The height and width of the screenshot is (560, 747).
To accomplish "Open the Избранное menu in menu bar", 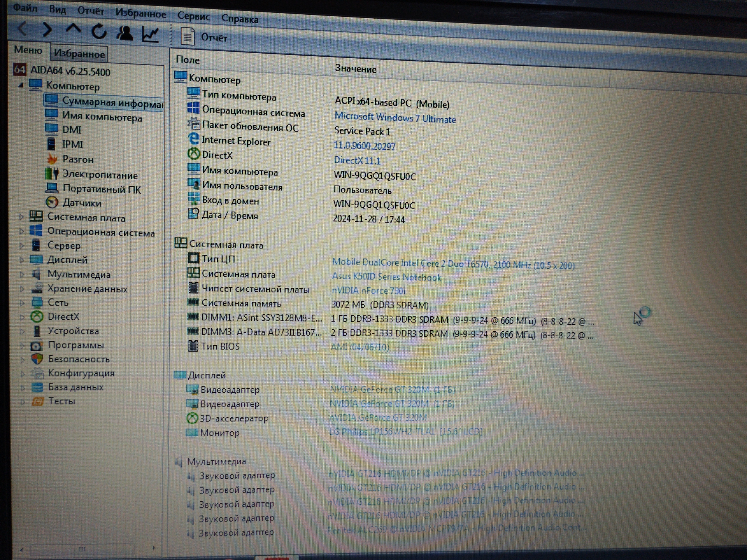I will point(140,13).
